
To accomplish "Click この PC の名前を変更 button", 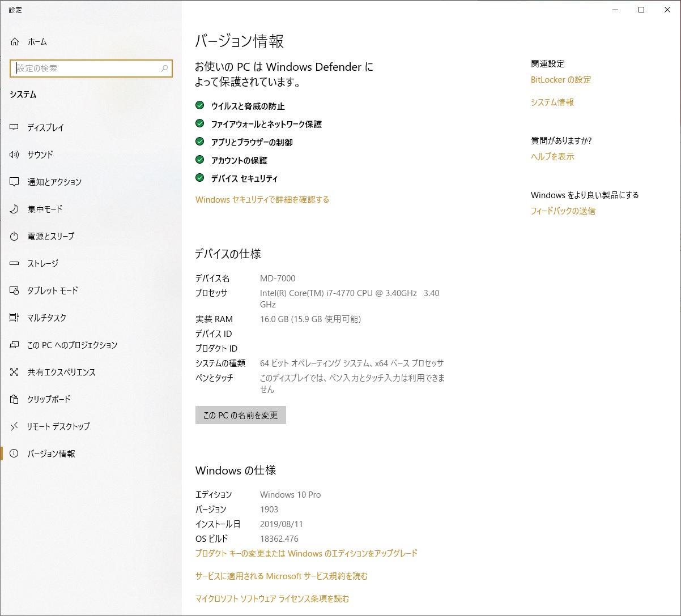I will 241,415.
